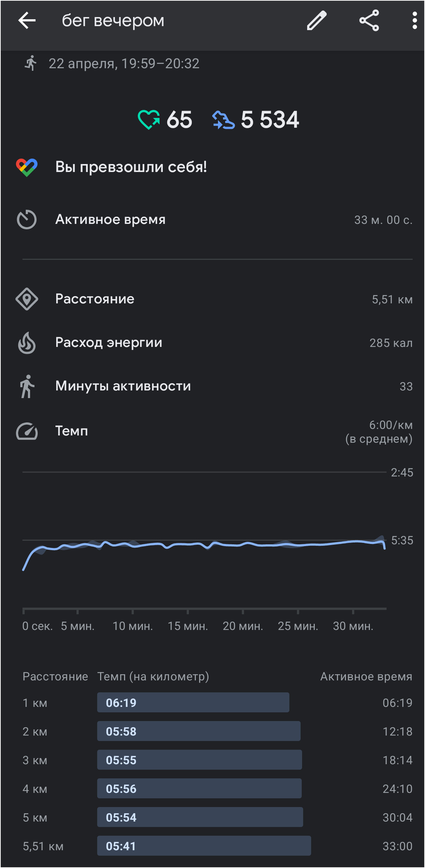Select the 15 мин. marker on time axis
The height and width of the screenshot is (868, 425).
pyautogui.click(x=188, y=626)
